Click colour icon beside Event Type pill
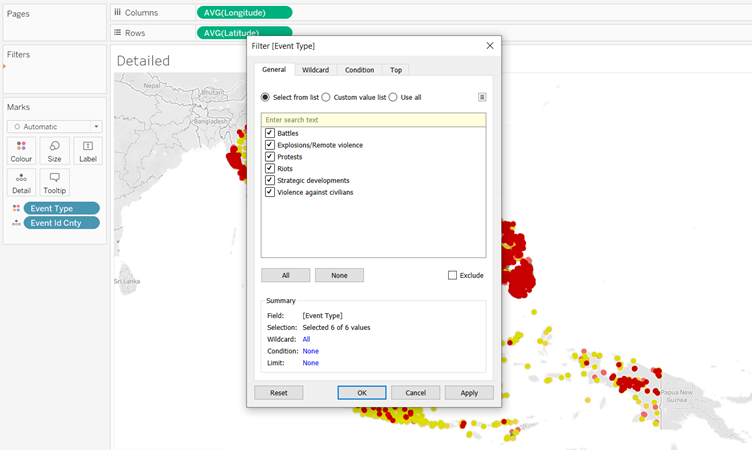The height and width of the screenshot is (450, 752). (x=15, y=208)
